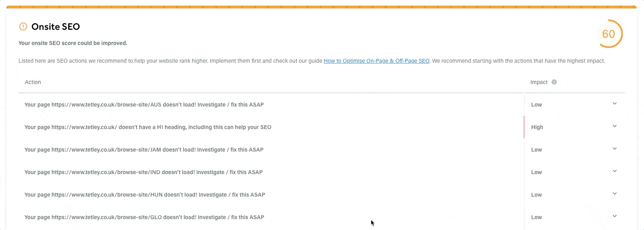
Task: Click the High impact value
Action: coord(537,127)
